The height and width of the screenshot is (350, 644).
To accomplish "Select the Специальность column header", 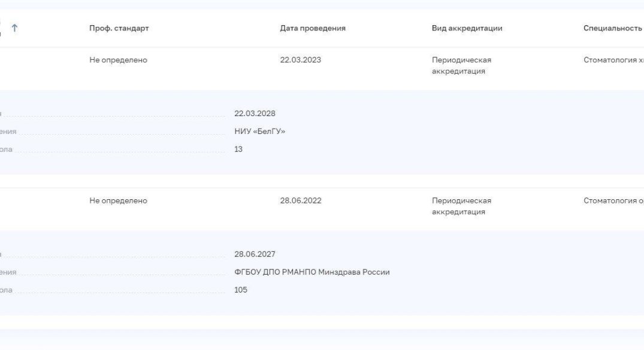I will click(612, 28).
